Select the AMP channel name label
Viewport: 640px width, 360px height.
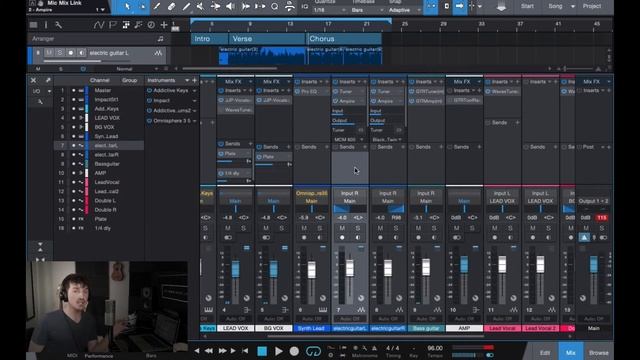click(464, 328)
